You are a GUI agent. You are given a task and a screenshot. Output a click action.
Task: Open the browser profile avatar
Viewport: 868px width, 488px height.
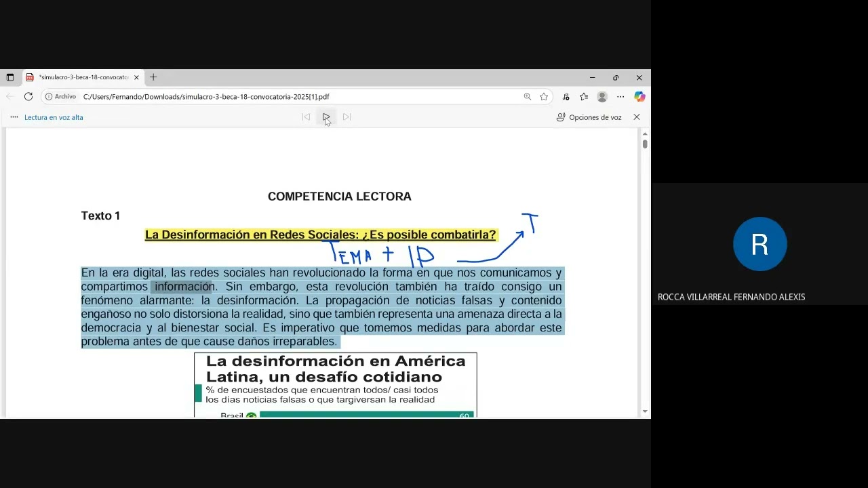602,97
